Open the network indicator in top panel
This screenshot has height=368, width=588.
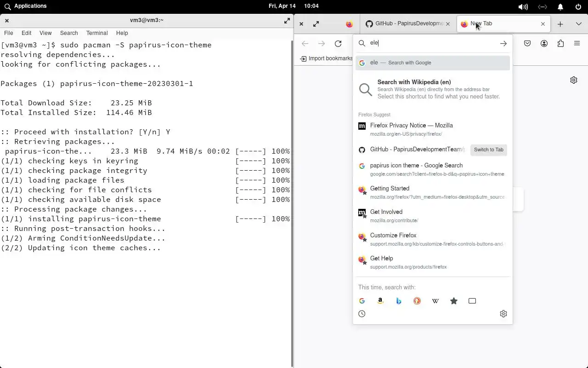tap(543, 6)
